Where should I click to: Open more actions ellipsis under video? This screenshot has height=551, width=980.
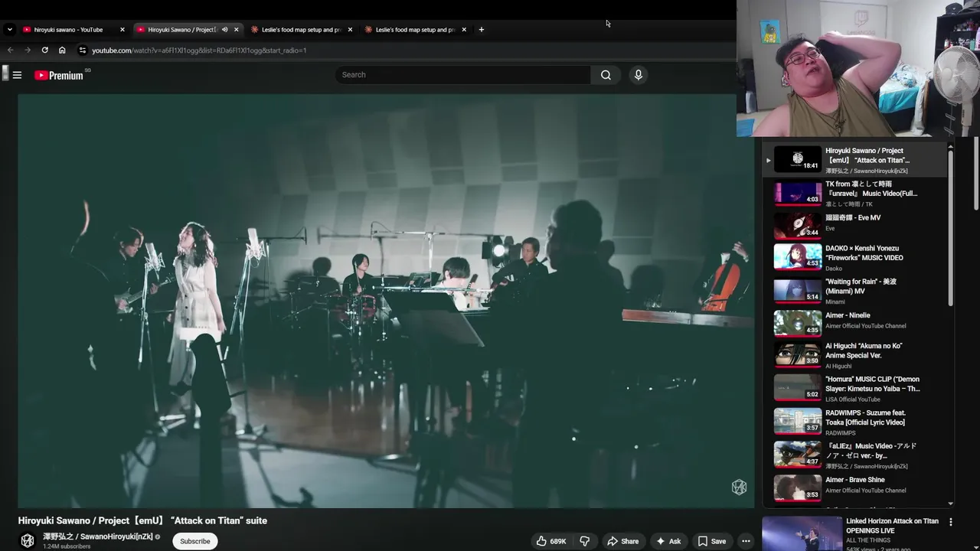pos(746,541)
